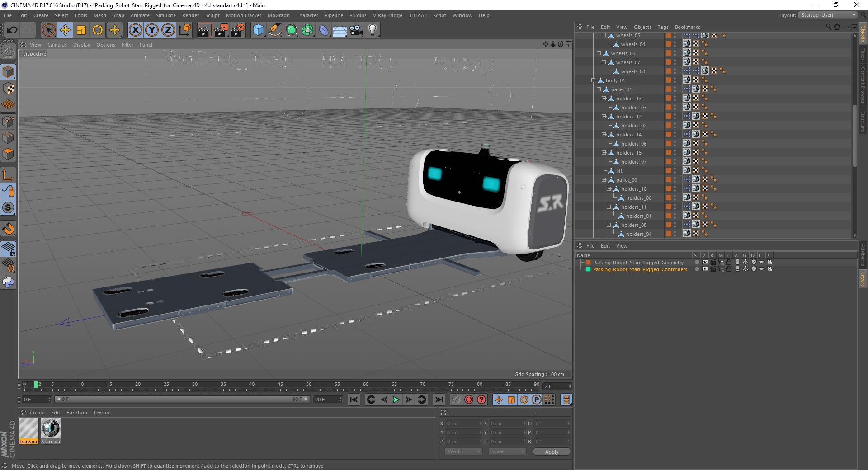Open the MoGraph menu
This screenshot has width=868, height=470.
click(x=278, y=15)
